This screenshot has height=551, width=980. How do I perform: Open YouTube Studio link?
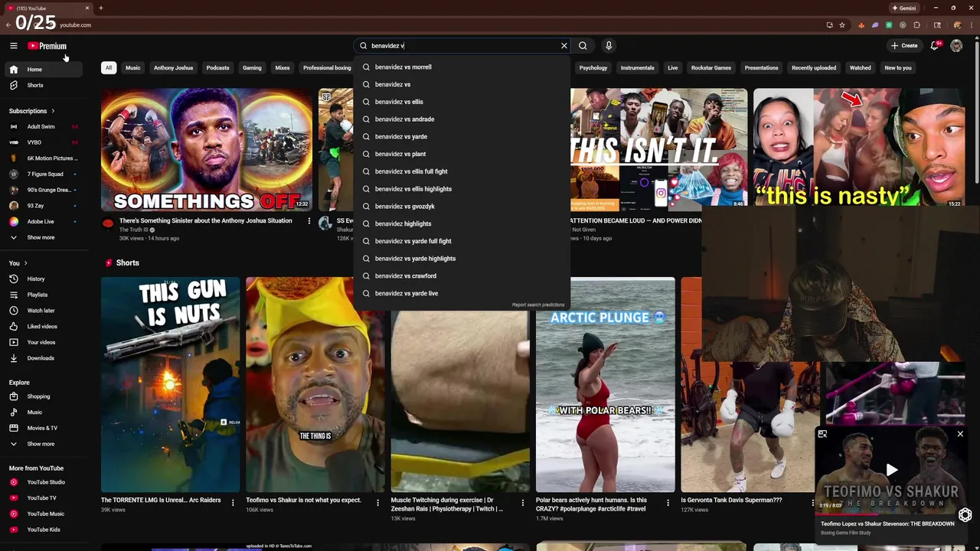[45, 482]
